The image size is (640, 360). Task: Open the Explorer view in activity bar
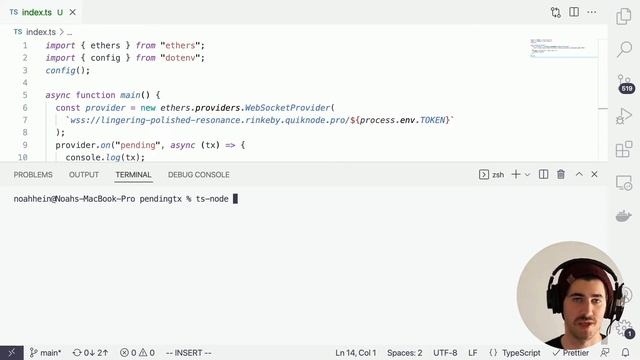[x=624, y=16]
